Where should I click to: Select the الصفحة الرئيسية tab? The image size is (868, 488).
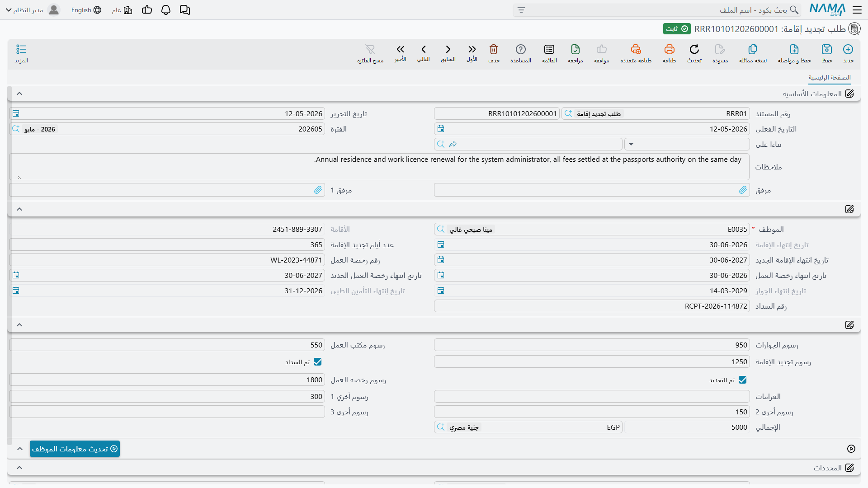[x=830, y=78]
